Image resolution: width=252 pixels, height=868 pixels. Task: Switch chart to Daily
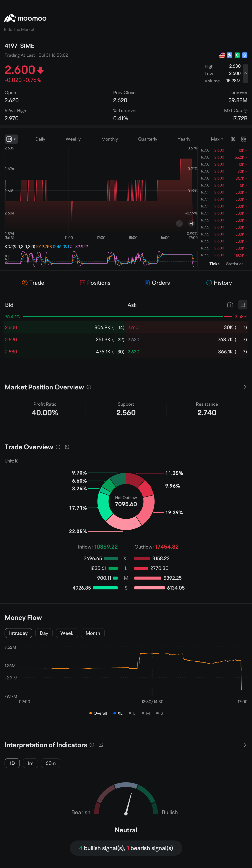coord(40,139)
